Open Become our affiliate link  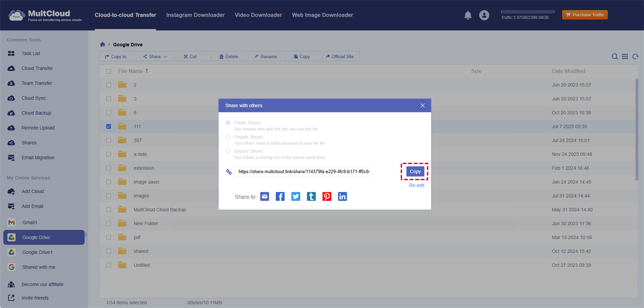[x=42, y=285]
